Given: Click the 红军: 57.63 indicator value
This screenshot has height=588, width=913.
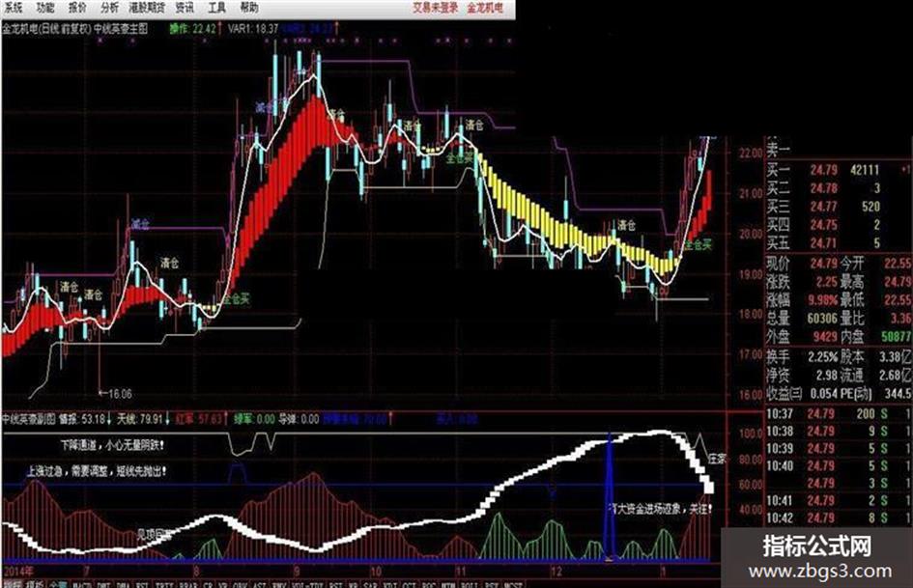Looking at the screenshot, I should pyautogui.click(x=199, y=419).
